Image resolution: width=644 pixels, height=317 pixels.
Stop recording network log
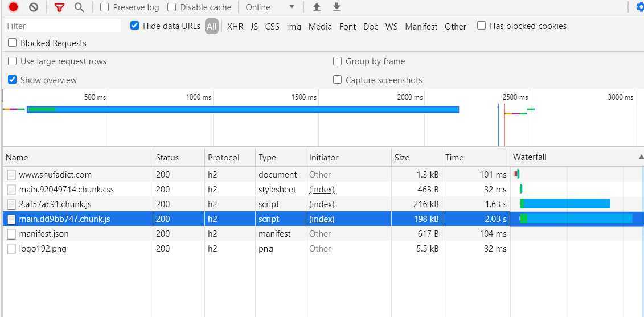pos(13,7)
